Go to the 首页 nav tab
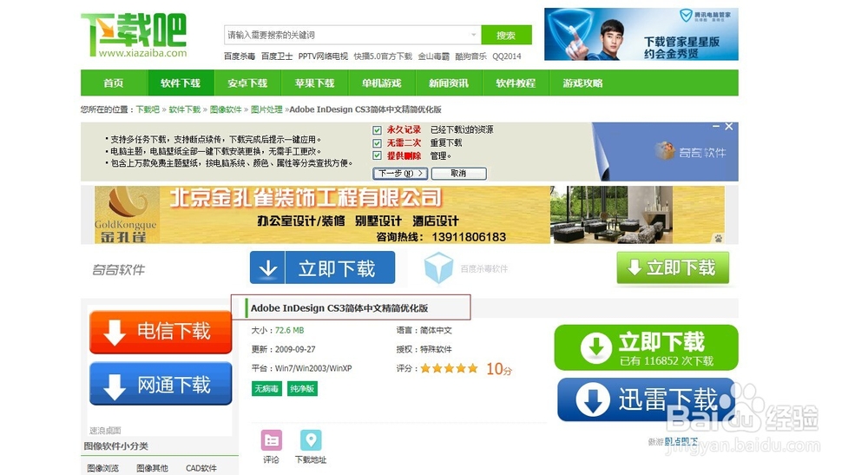Screen dimensions: 868x475 114,83
